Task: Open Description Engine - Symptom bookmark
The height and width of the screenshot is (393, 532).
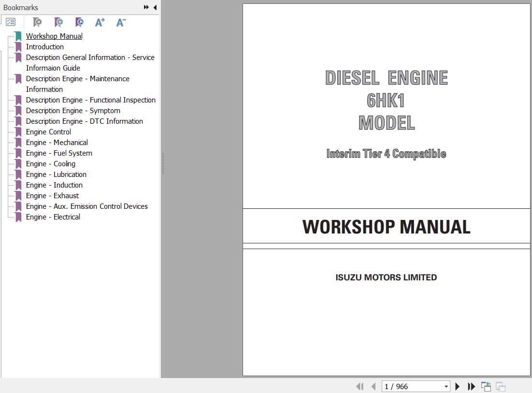Action: 73,111
